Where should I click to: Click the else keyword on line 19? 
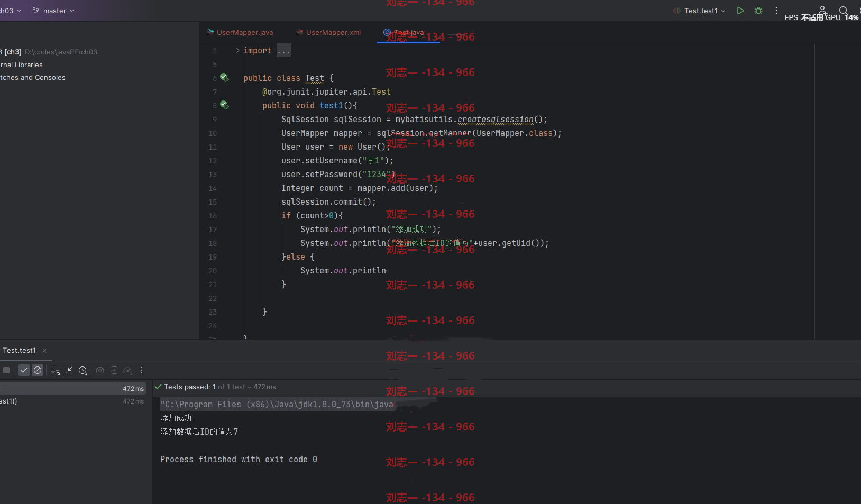tap(296, 256)
